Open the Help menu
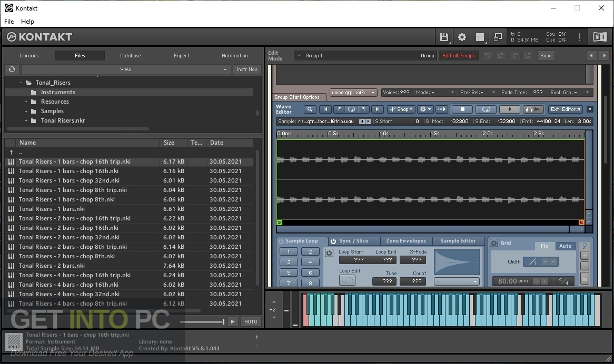This screenshot has width=614, height=364. pos(27,22)
